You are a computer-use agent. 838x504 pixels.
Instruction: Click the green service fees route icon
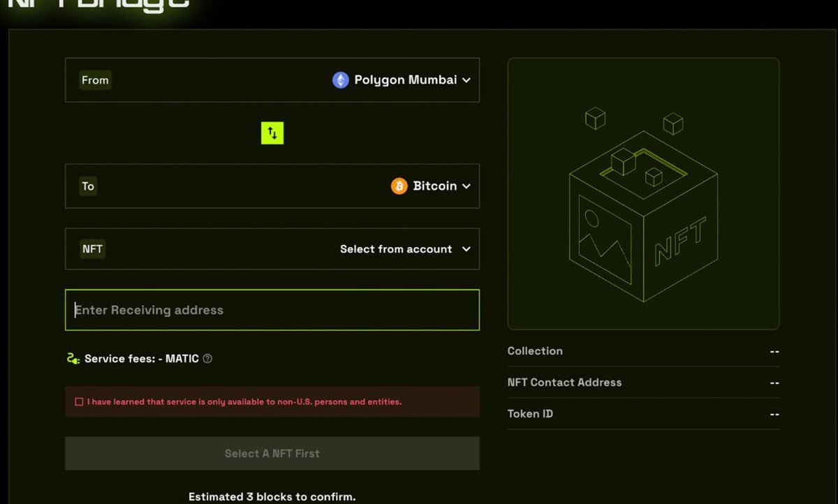(73, 358)
